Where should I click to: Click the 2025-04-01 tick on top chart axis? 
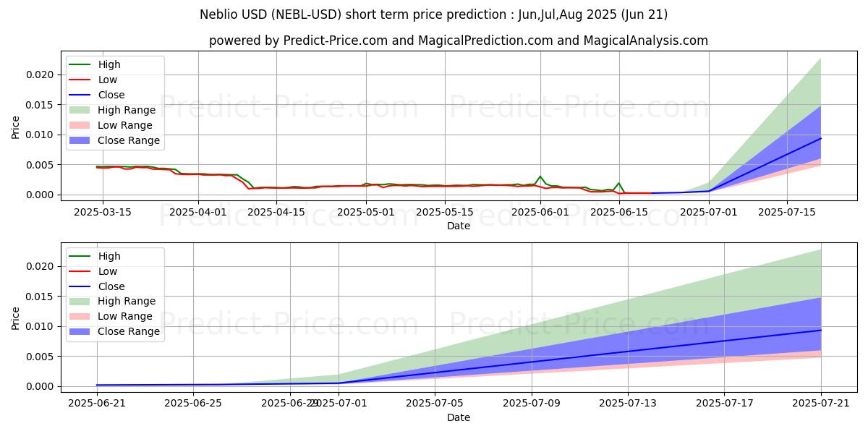coord(197,213)
